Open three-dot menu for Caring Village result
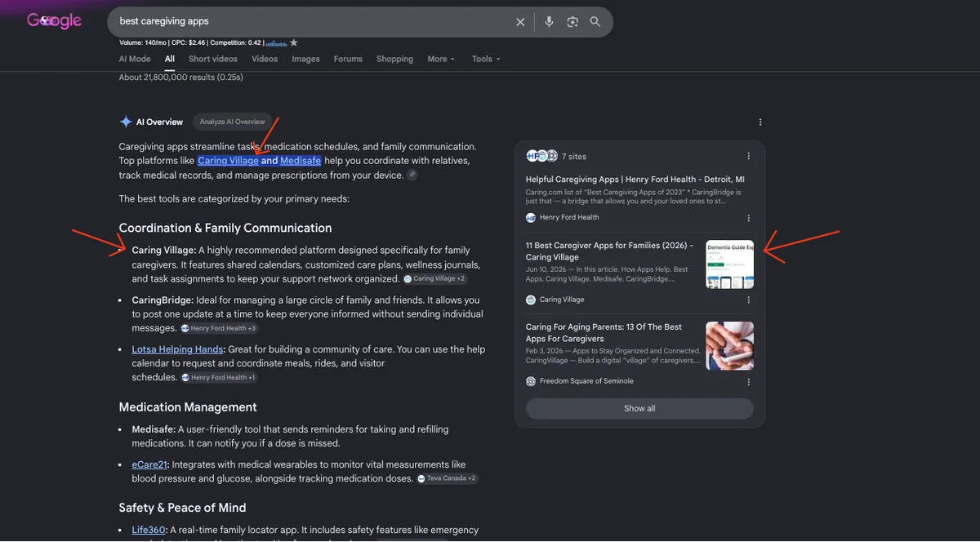The height and width of the screenshot is (542, 980). pyautogui.click(x=749, y=300)
